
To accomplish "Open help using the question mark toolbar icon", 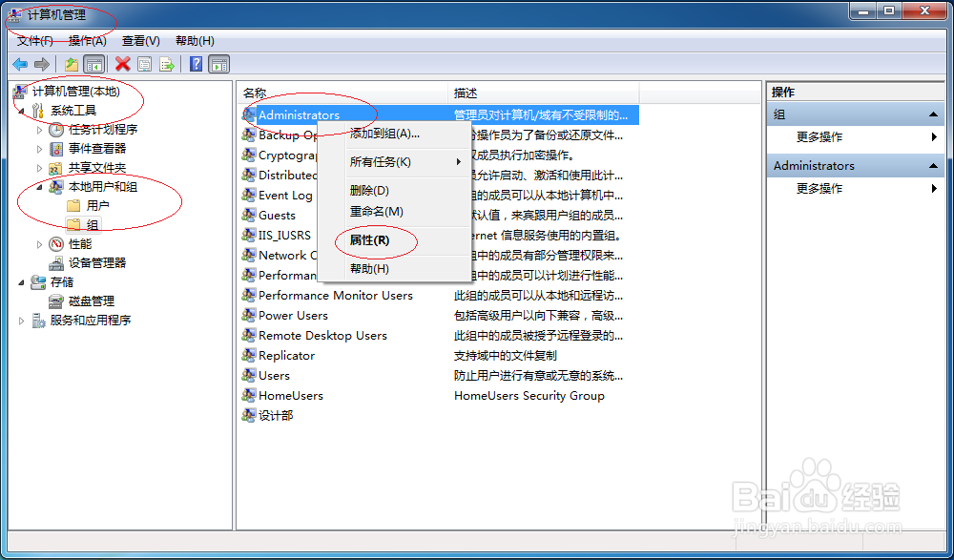I will [196, 64].
